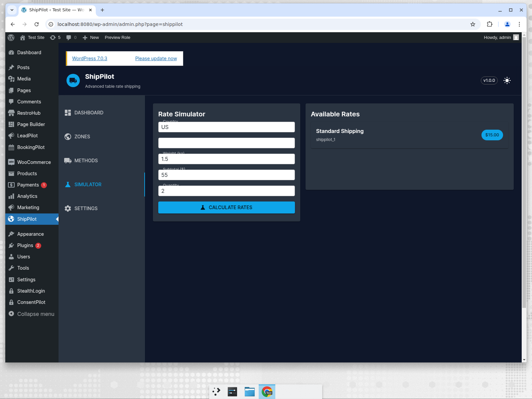The image size is (532, 399).
Task: Reload the current page
Action: click(37, 24)
